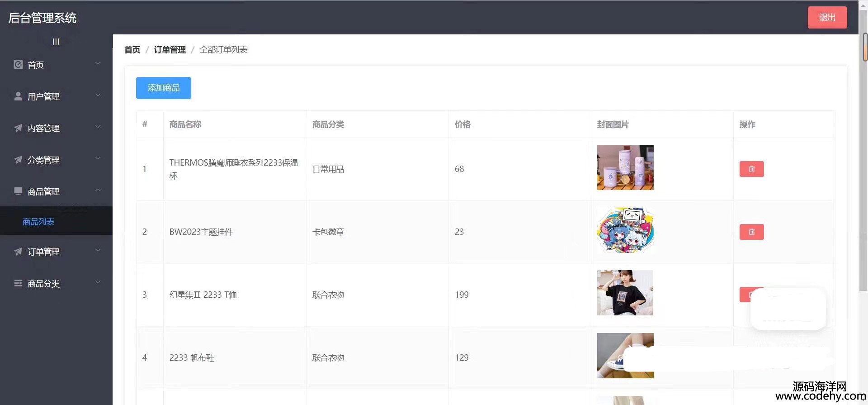
Task: Delete the 幻星集Ⅱ 2233 T恤 row
Action: 746,295
